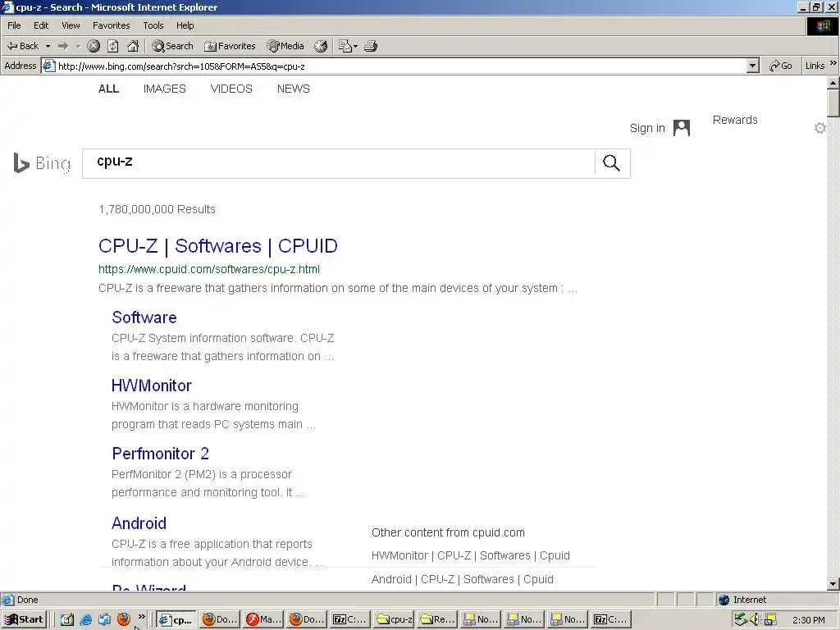Click the taskbar clock 2:30 PM
840x630 pixels.
(808, 620)
